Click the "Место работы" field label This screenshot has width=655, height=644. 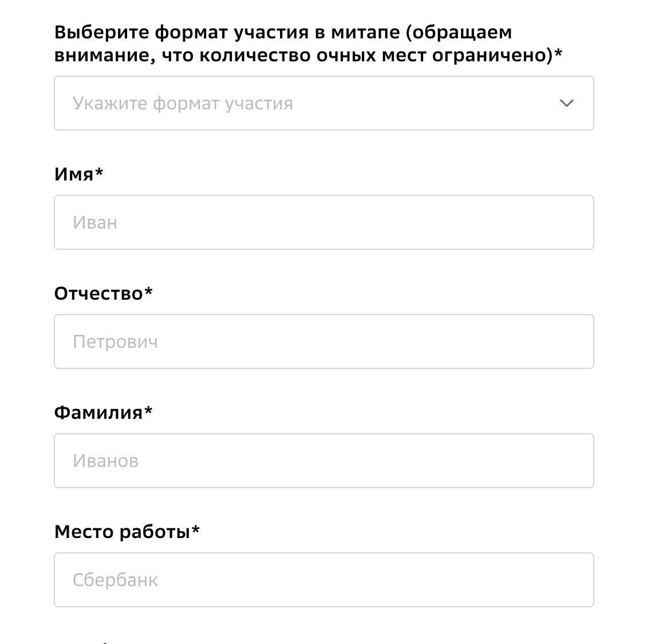point(121,532)
